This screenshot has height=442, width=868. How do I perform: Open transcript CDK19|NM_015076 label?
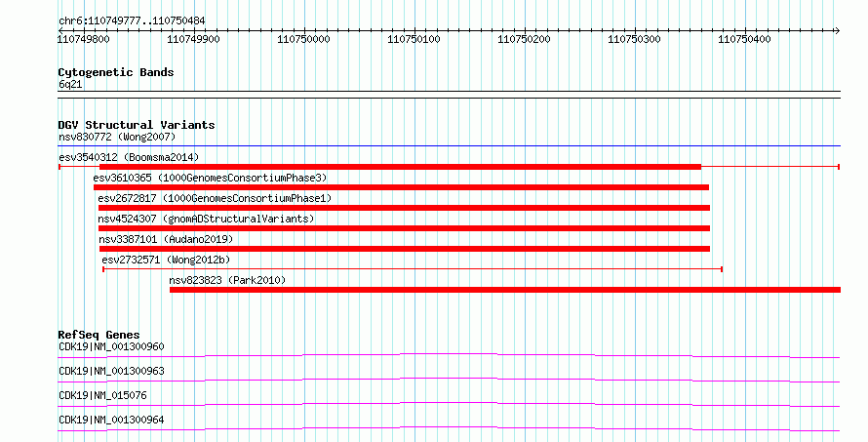102,395
